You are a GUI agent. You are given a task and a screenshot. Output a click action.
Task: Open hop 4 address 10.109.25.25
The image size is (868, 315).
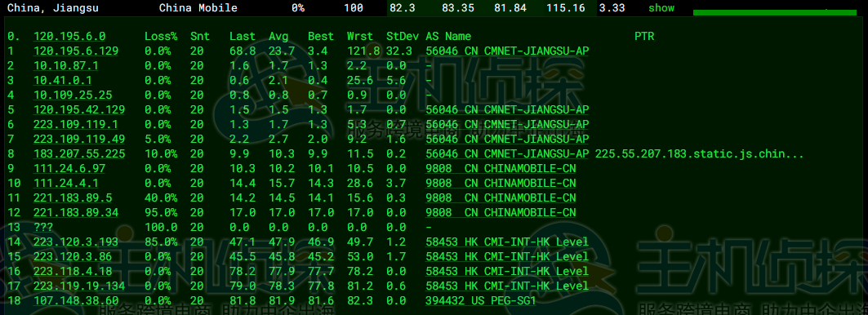[73, 95]
